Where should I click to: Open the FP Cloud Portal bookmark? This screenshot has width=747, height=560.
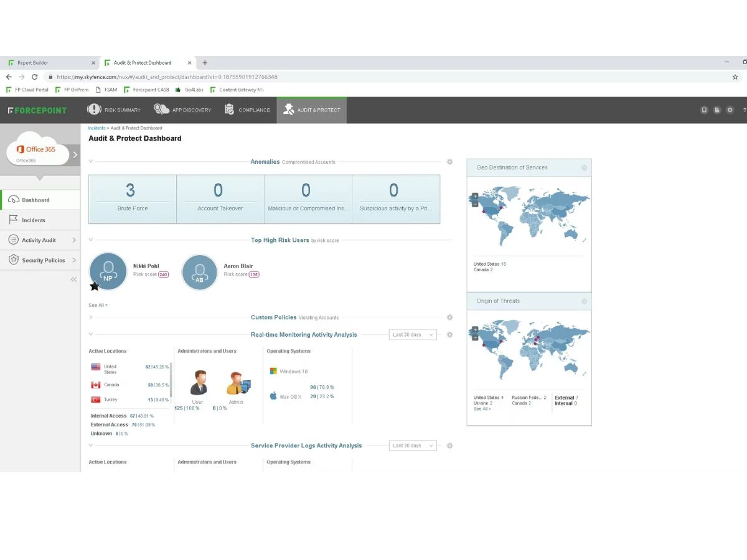click(27, 90)
